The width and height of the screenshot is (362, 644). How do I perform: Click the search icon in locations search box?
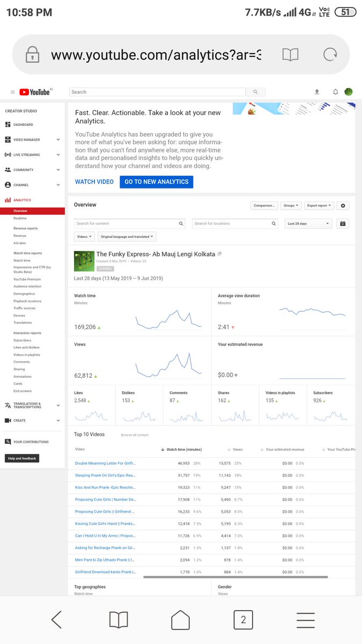[x=274, y=224]
